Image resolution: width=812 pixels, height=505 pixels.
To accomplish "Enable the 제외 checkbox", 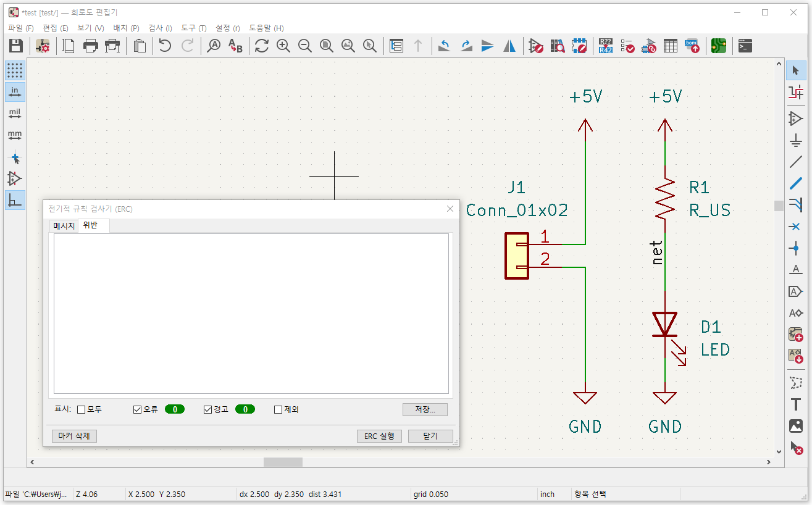I will 278,409.
